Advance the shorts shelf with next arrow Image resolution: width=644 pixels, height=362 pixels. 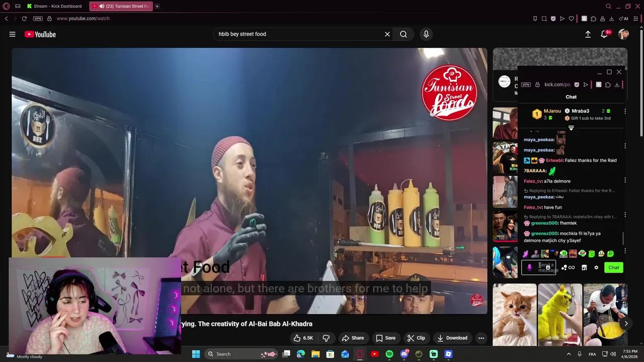(x=626, y=324)
